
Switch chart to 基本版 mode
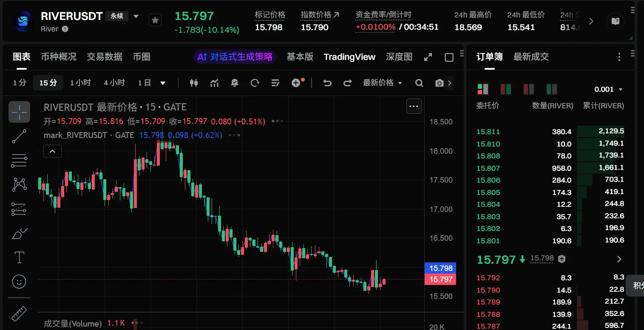[x=300, y=57]
